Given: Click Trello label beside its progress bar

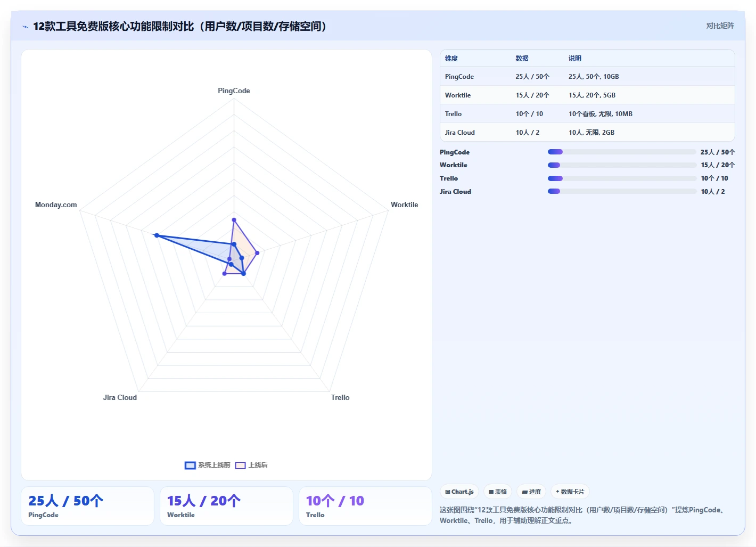Looking at the screenshot, I should click(x=449, y=178).
